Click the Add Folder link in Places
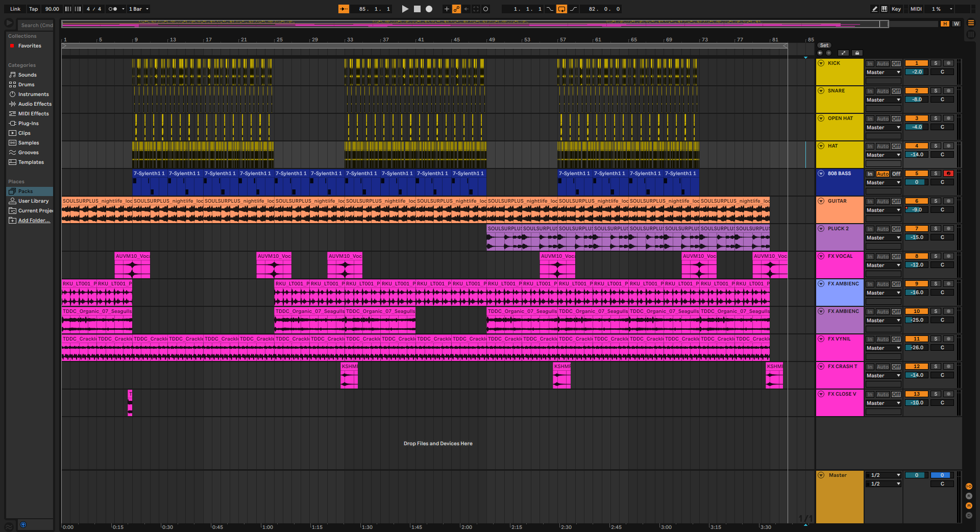 pyautogui.click(x=34, y=221)
